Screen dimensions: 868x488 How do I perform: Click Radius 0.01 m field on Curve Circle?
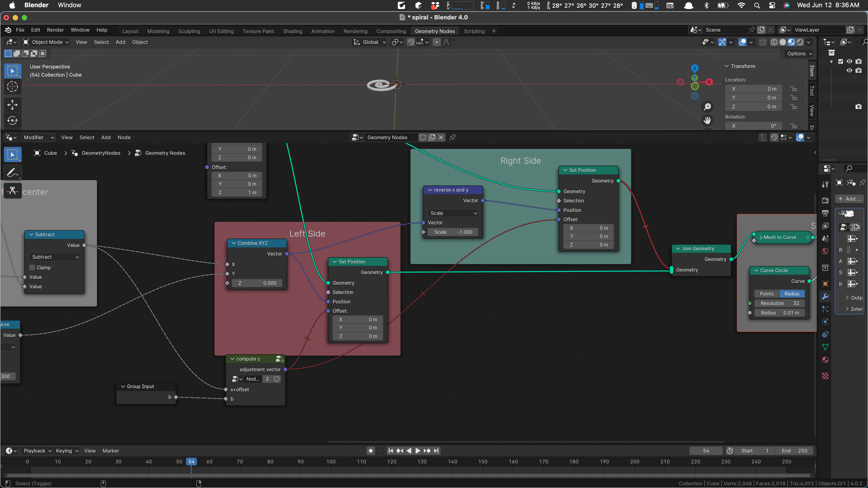coord(779,312)
